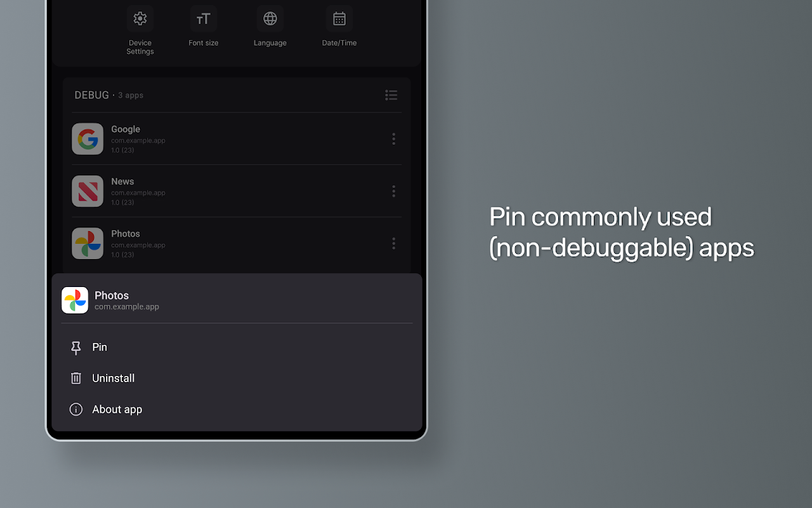The width and height of the screenshot is (812, 508).
Task: Open Device Settings gear icon
Action: click(140, 19)
